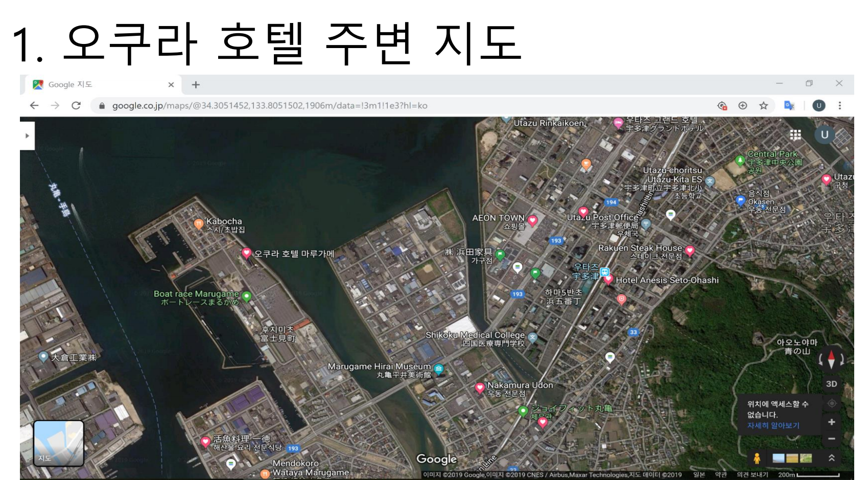Select the 오쿠라 호텔 마루가메 pin
The width and height of the screenshot is (868, 480).
pos(246,253)
